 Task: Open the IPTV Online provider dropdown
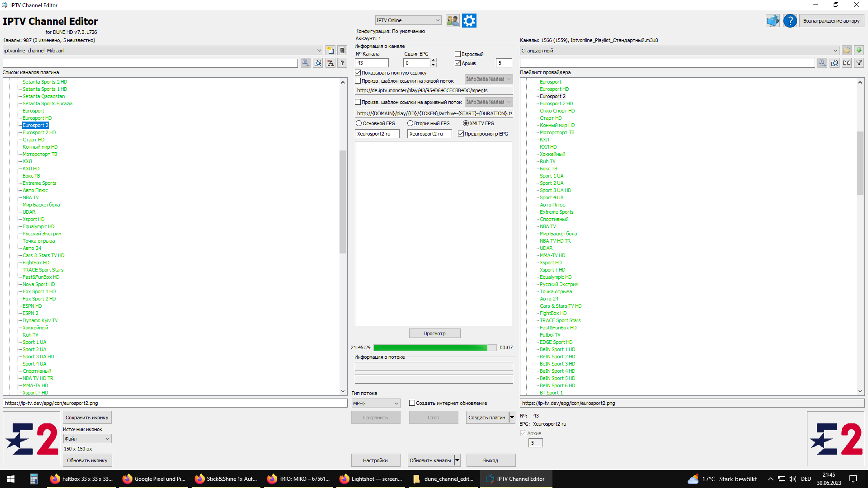pyautogui.click(x=408, y=20)
